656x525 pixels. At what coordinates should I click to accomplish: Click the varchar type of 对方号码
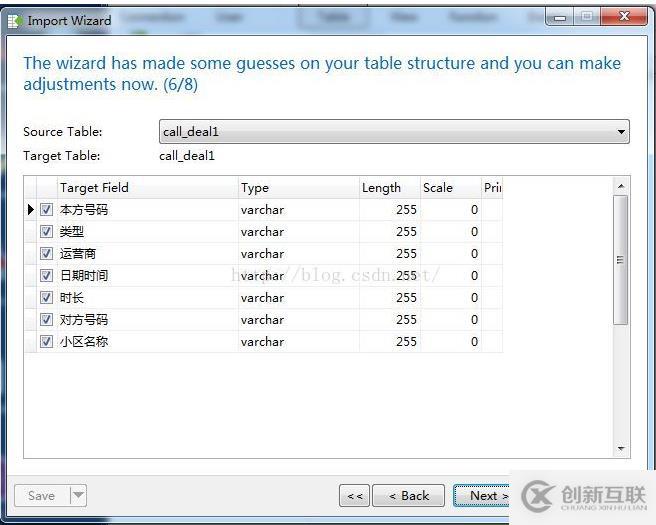pos(262,320)
